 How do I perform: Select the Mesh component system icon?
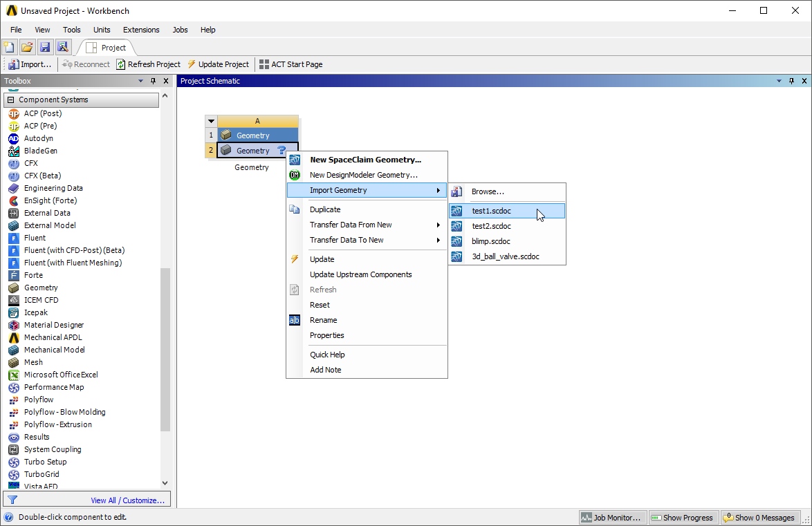pyautogui.click(x=15, y=362)
